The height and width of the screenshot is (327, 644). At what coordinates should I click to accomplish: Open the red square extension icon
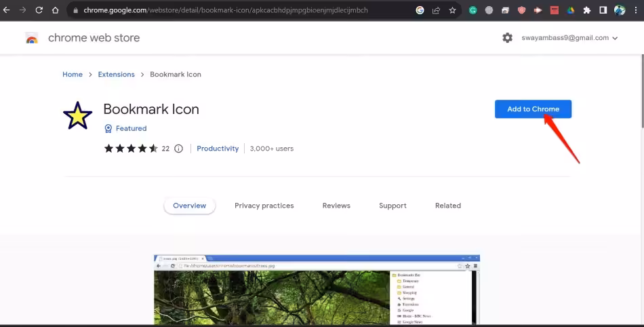click(x=555, y=10)
